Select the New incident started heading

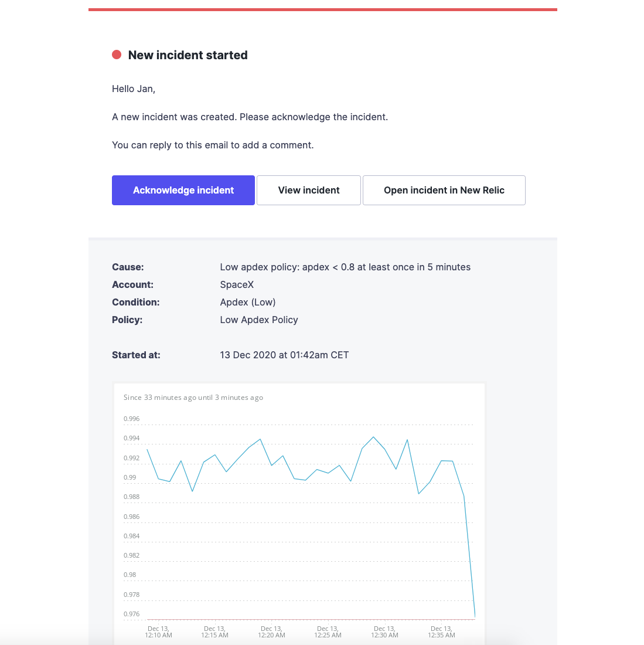[x=188, y=55]
